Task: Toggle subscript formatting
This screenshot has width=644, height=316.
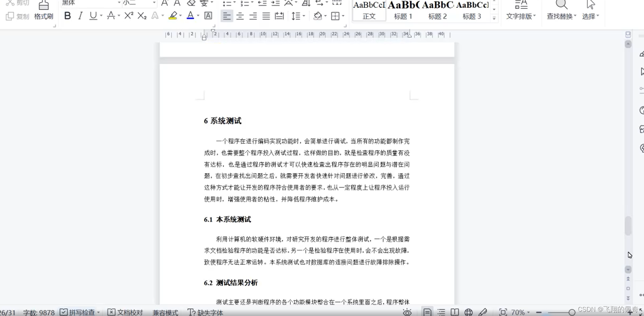Action: tap(142, 16)
